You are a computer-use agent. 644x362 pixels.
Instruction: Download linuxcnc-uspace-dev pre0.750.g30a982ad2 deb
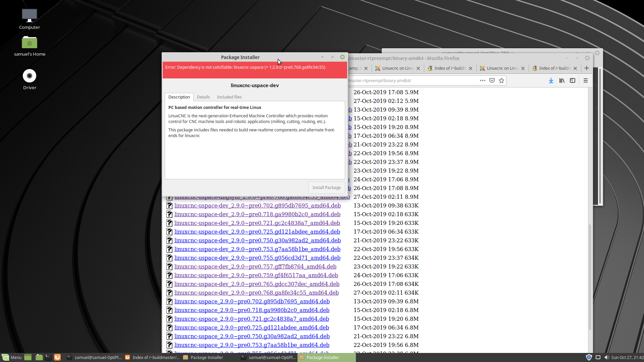click(257, 240)
